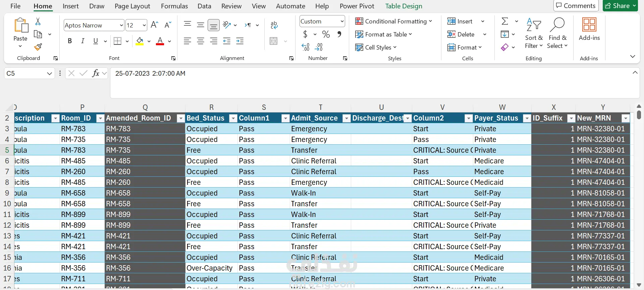Viewport: 644px width, 290px height.
Task: Decrease decimal places
Action: 319,47
